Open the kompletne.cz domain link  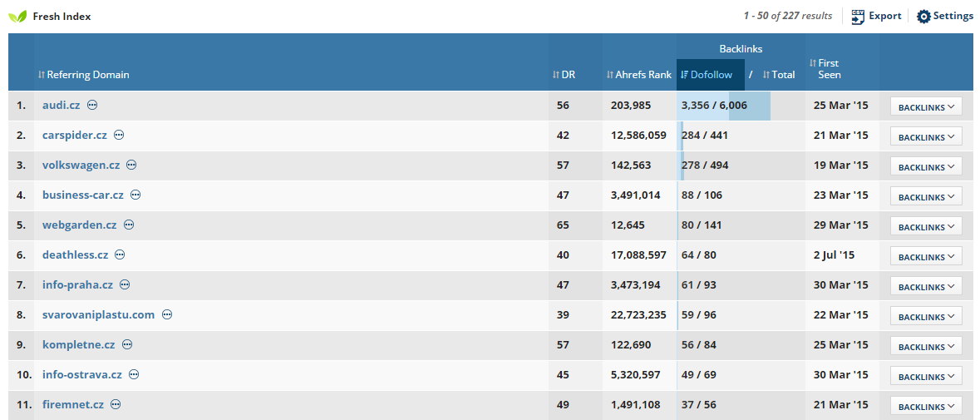coord(79,345)
